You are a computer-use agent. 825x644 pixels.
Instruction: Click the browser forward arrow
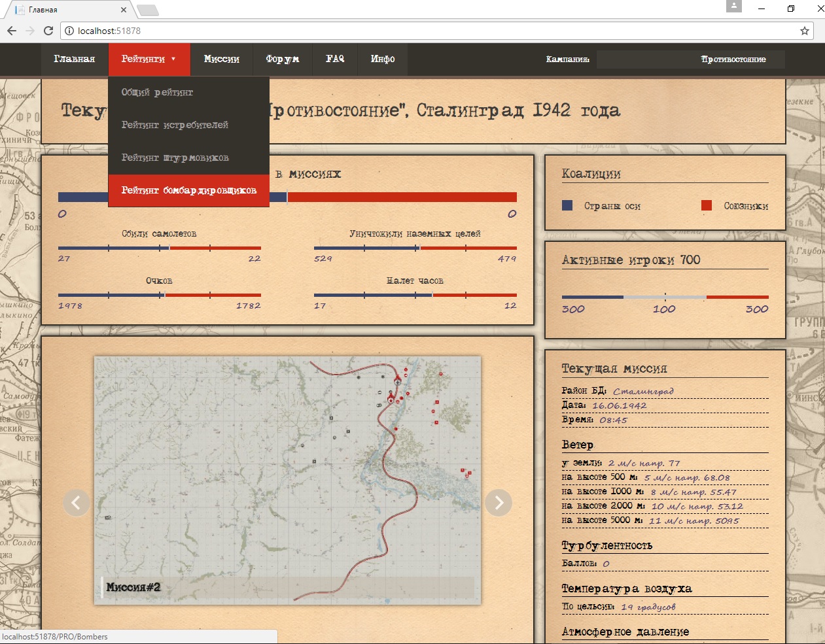click(30, 31)
